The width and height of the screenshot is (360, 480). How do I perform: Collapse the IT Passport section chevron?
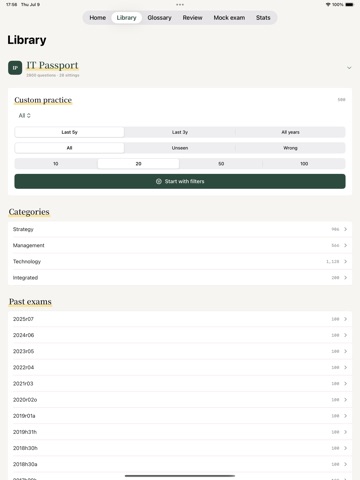coord(349,68)
